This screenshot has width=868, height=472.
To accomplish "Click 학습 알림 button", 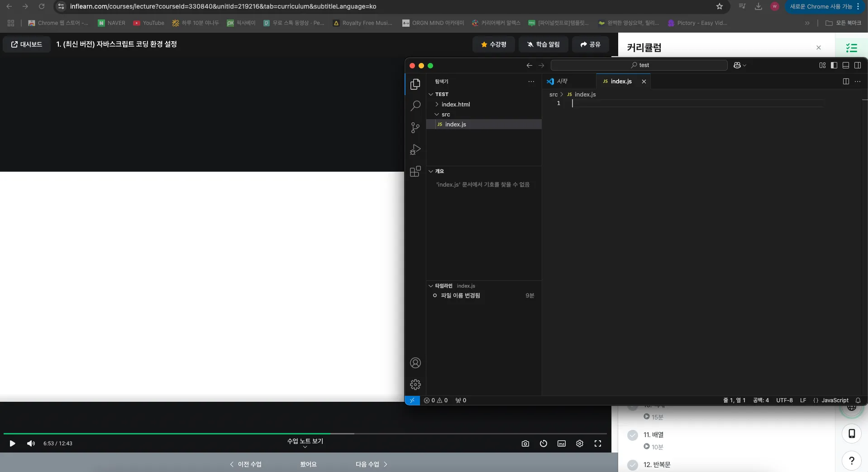I will (x=543, y=44).
